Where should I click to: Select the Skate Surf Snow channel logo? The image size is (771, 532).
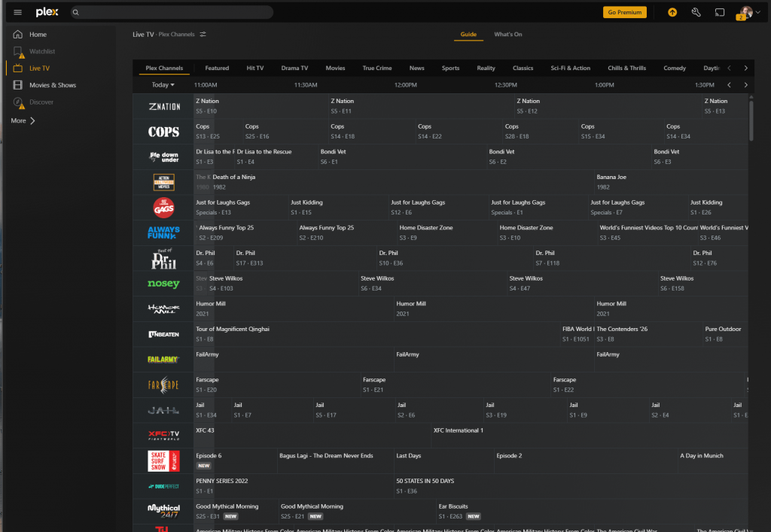point(163,461)
